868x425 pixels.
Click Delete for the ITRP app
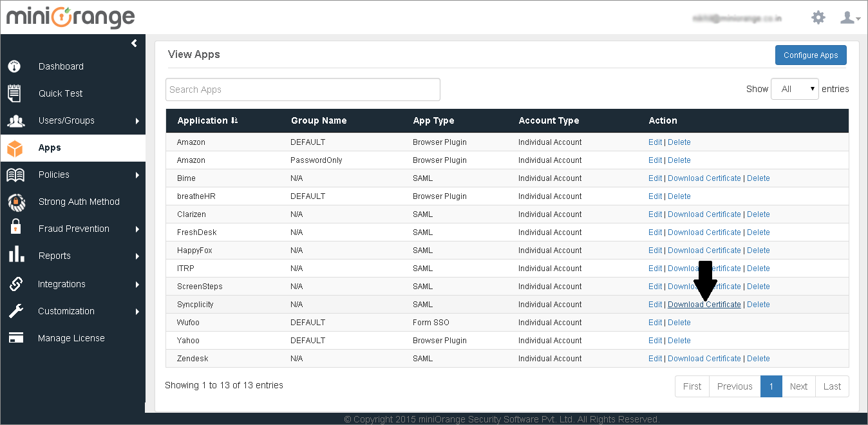pos(759,269)
